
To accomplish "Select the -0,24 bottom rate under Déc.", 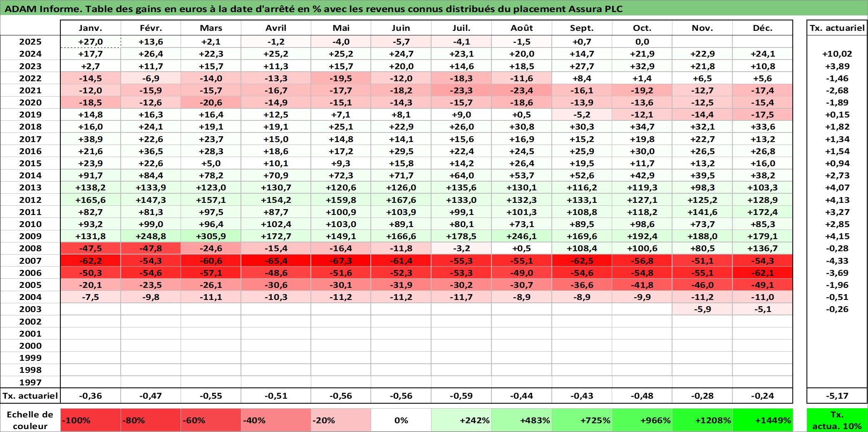I will [x=763, y=396].
